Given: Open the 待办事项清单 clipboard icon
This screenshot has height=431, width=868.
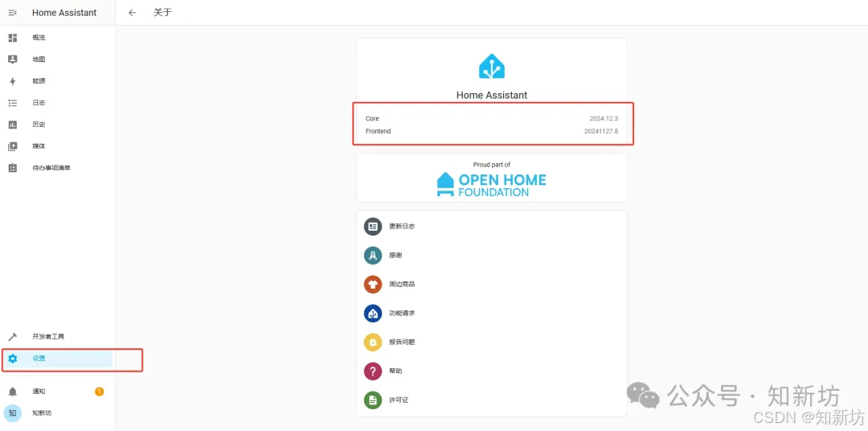Looking at the screenshot, I should (x=13, y=168).
